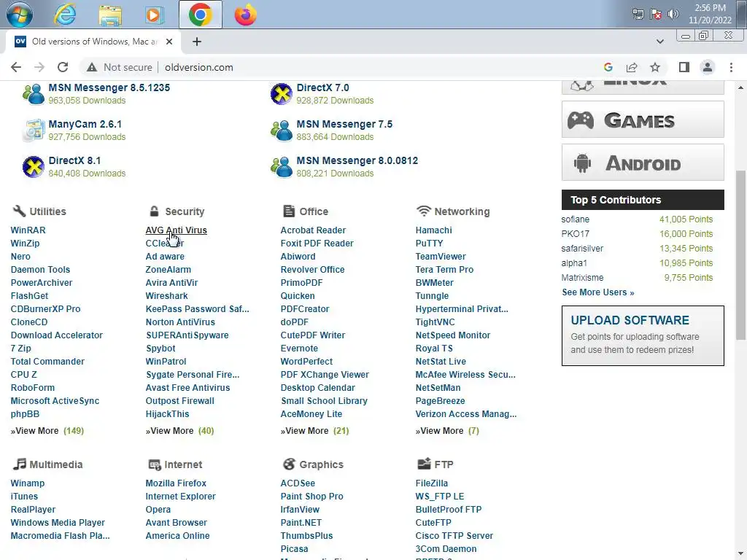Open the Paint.NET link
The width and height of the screenshot is (747, 560).
pyautogui.click(x=301, y=522)
